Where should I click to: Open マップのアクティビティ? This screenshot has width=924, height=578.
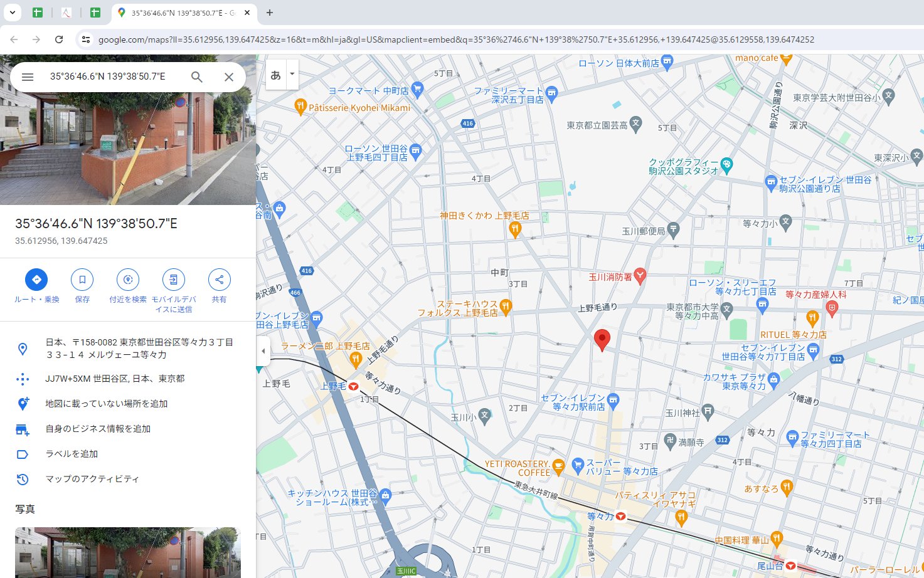[x=128, y=479]
